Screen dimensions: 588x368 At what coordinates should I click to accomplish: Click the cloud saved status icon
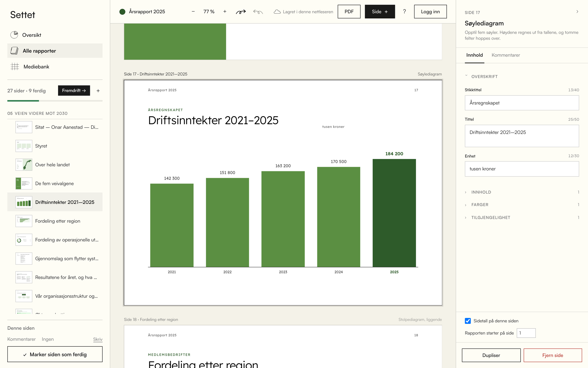pyautogui.click(x=277, y=12)
